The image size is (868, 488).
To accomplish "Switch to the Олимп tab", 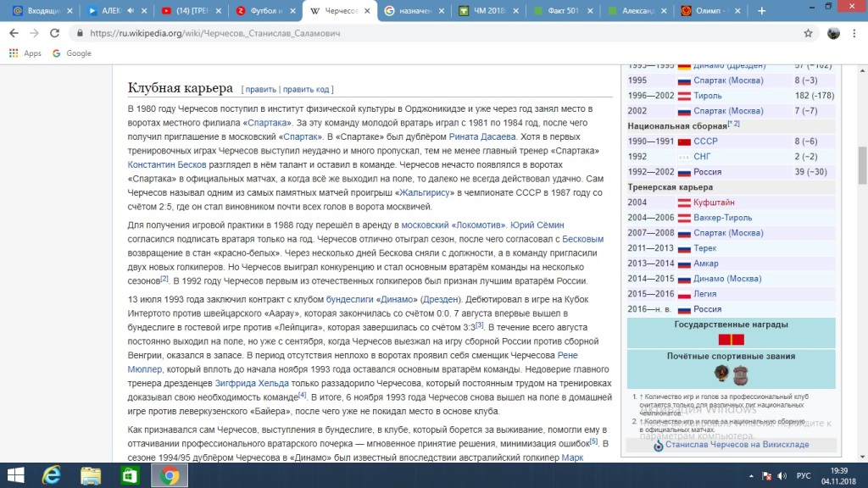I will tap(711, 10).
